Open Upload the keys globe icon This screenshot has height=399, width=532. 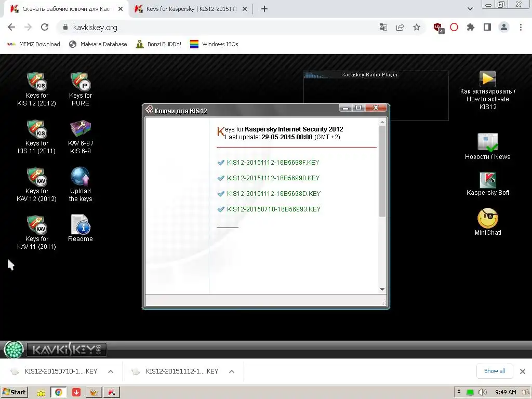click(80, 184)
